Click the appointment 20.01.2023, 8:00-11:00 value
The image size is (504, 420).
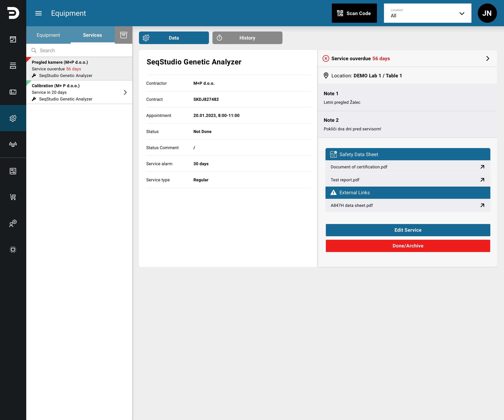click(216, 115)
